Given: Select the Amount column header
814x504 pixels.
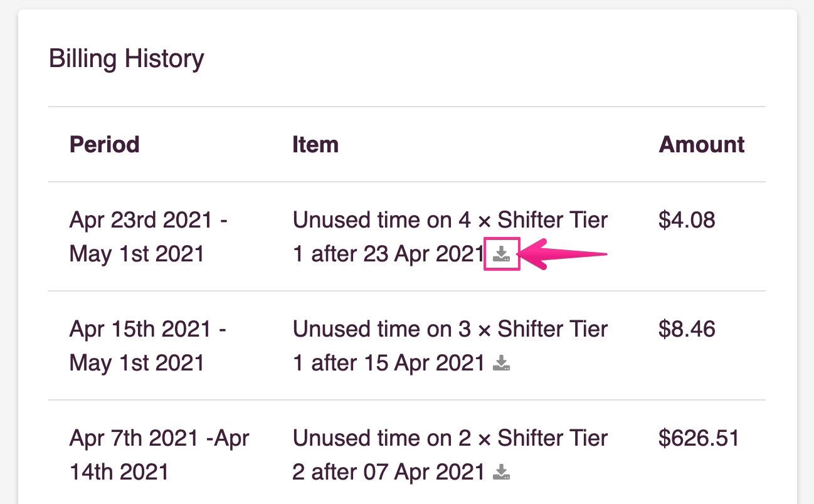Looking at the screenshot, I should 702,145.
